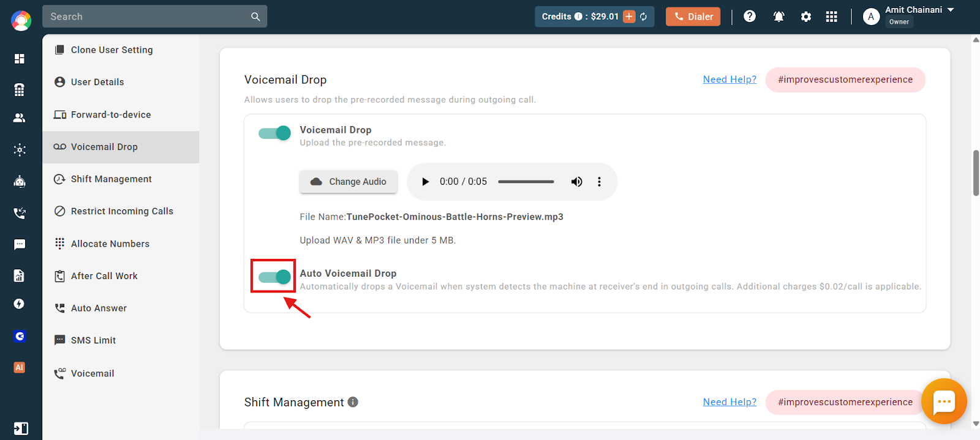
Task: Play the voicemail audio preview
Action: [425, 182]
